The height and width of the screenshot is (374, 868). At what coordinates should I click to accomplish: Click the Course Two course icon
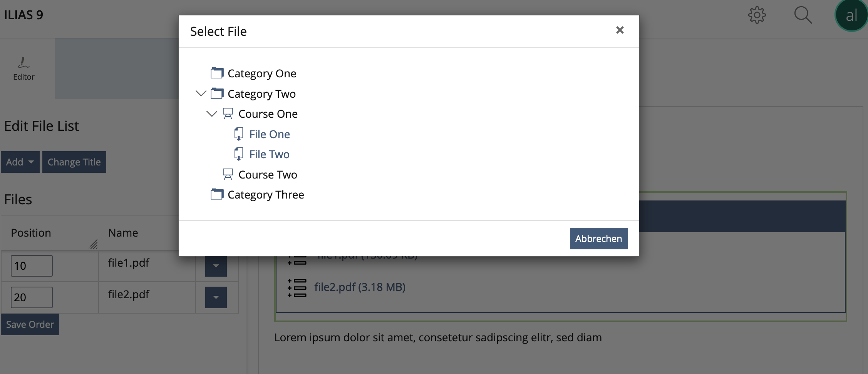tap(228, 174)
